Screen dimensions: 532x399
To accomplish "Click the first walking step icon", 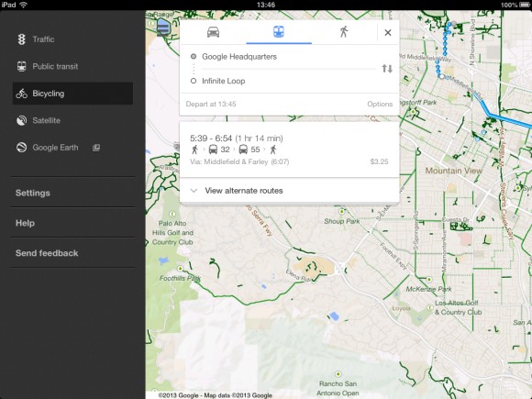I will coord(194,150).
